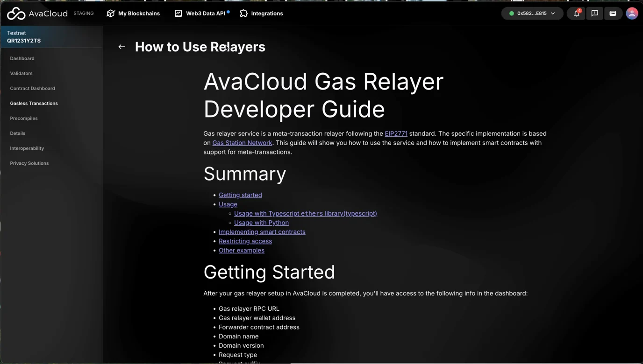
Task: Click Gas relayer wallet address bullet
Action: click(x=257, y=318)
